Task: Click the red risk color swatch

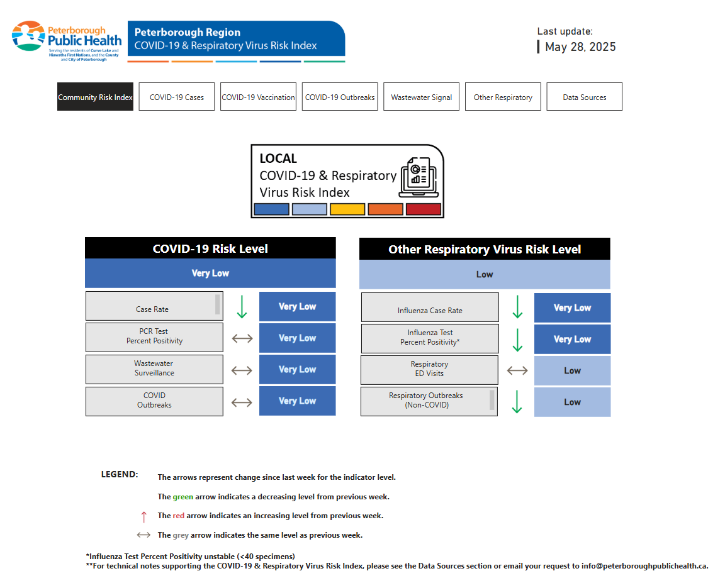Action: 424,209
